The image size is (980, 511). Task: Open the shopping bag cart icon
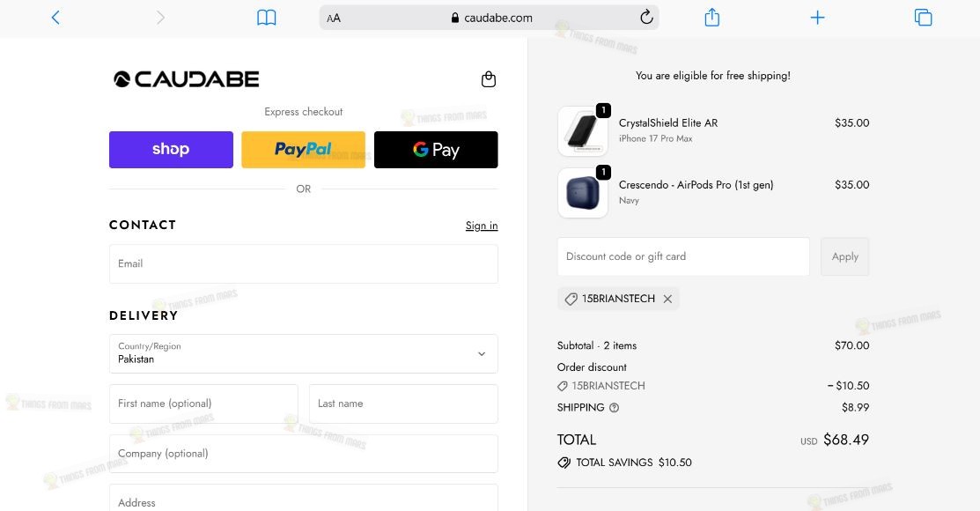pos(489,79)
